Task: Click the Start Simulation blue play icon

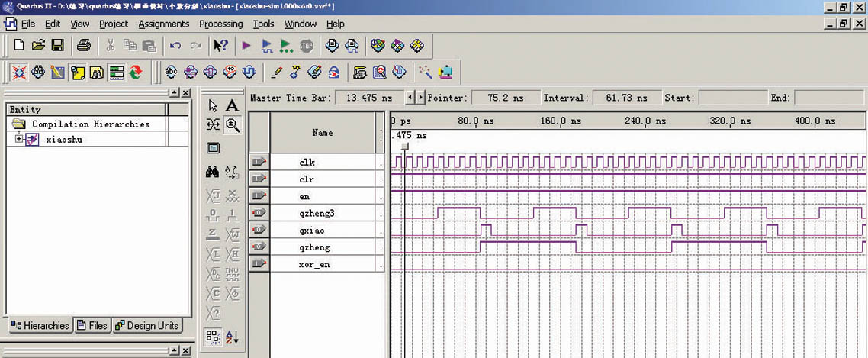Action: tap(267, 46)
